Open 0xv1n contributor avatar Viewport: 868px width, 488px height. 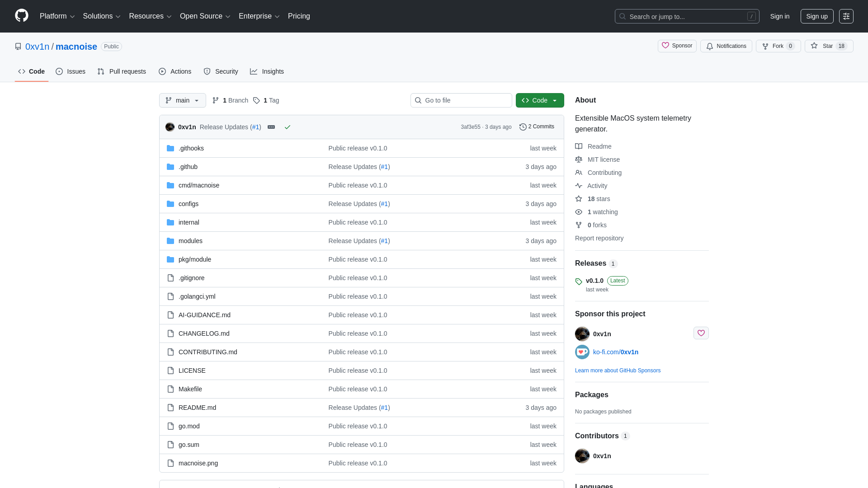click(582, 456)
